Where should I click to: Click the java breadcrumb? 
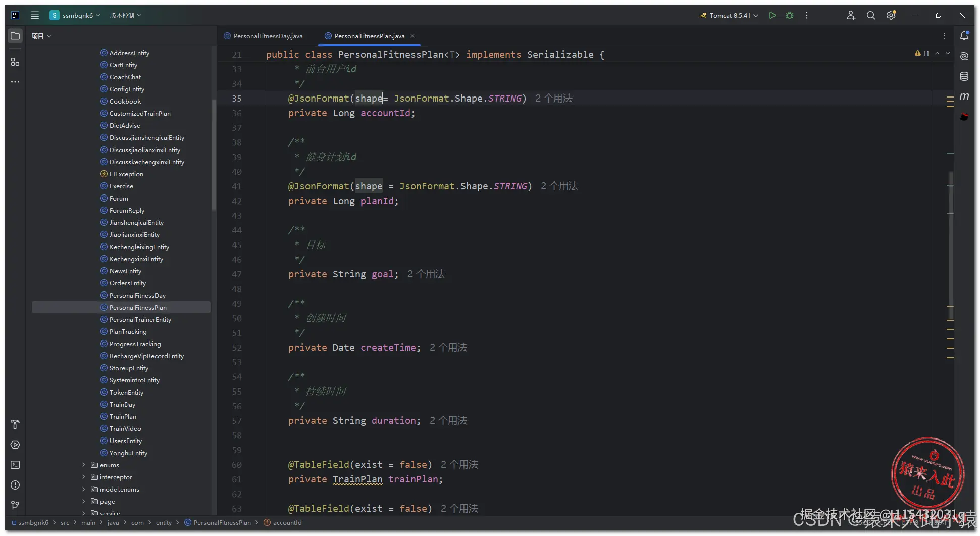(113, 522)
